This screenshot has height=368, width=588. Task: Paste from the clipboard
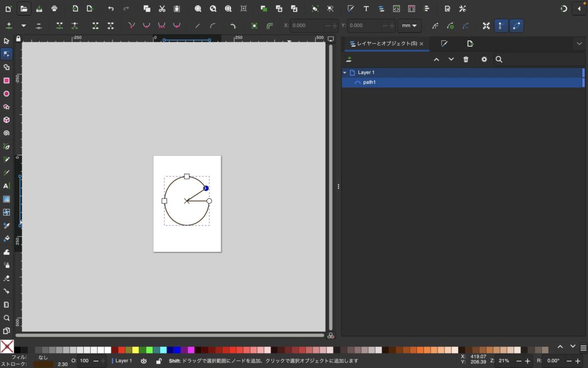[177, 9]
